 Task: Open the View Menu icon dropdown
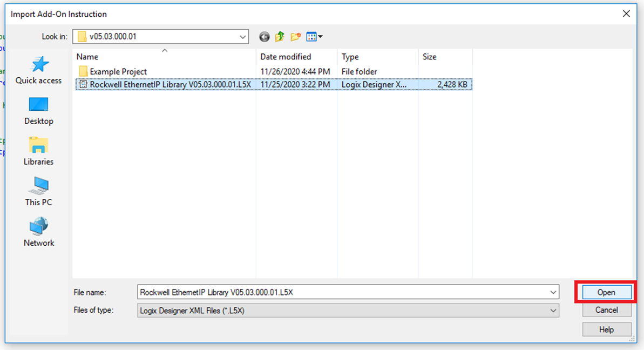[x=312, y=37]
